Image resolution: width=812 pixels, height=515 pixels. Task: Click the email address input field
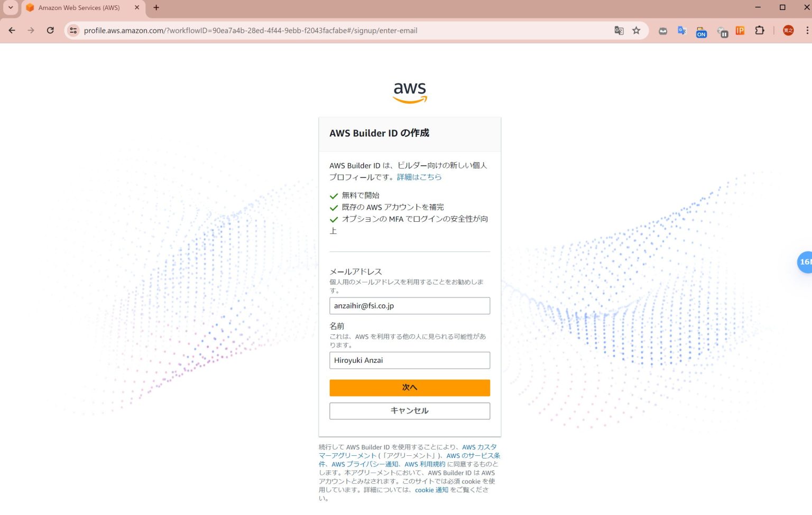[x=410, y=305]
